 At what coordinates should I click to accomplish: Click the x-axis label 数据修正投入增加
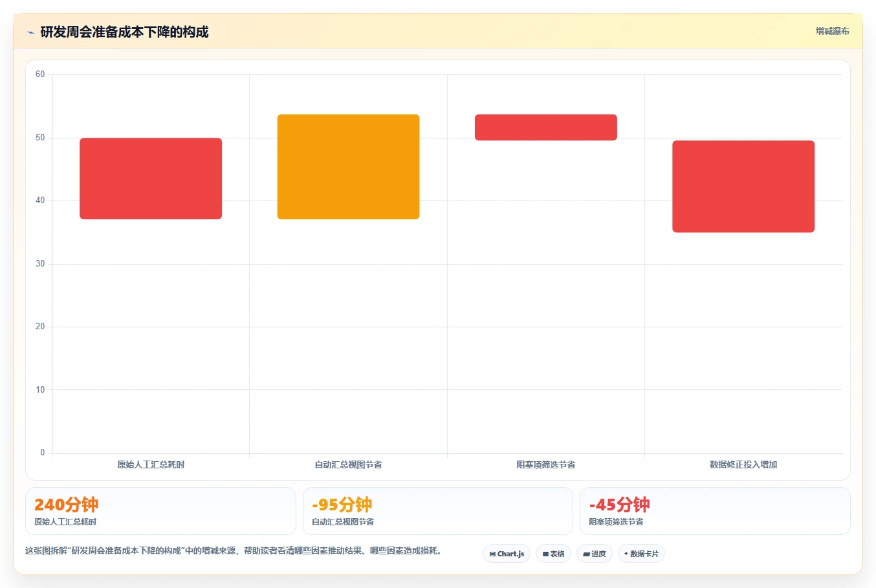743,464
